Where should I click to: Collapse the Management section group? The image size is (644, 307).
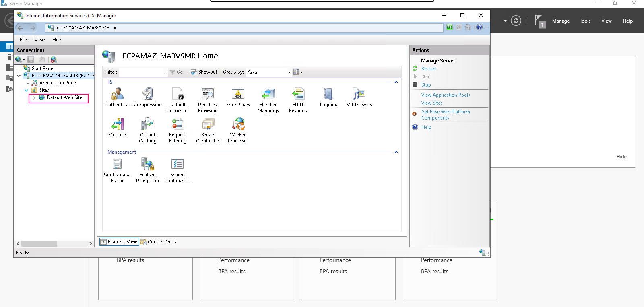click(396, 152)
